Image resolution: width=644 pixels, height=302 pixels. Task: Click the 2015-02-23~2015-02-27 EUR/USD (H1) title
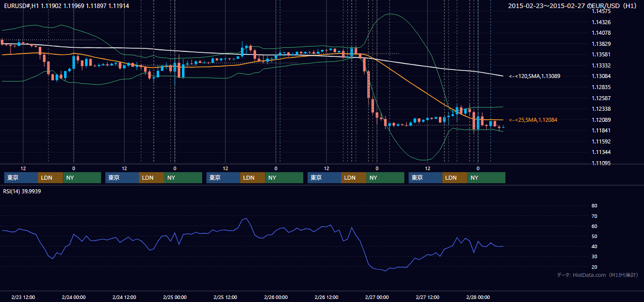pyautogui.click(x=572, y=6)
